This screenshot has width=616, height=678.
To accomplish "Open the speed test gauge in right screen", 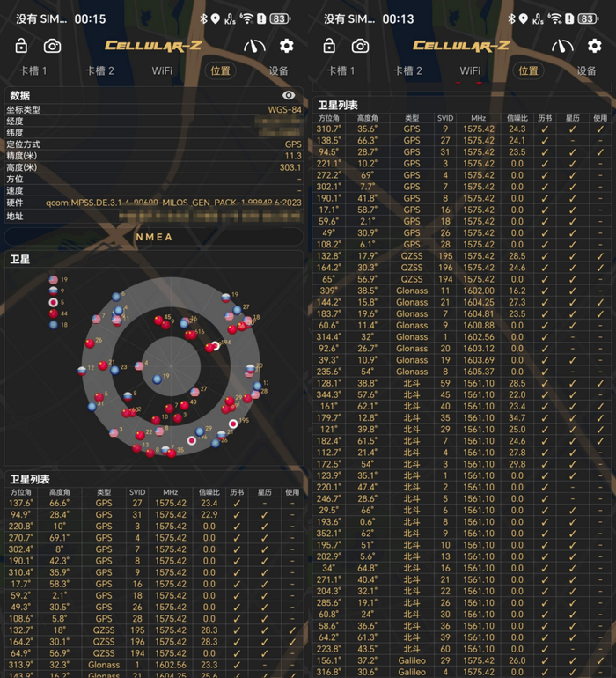I will tap(562, 46).
